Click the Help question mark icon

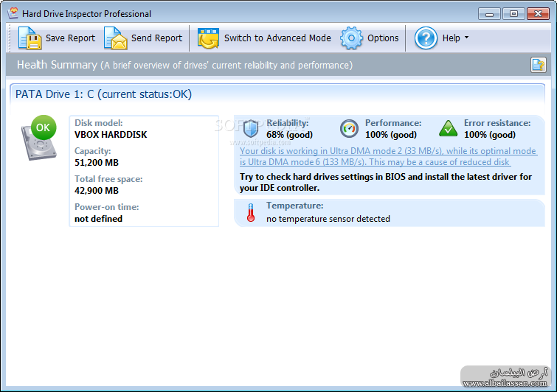coord(426,38)
